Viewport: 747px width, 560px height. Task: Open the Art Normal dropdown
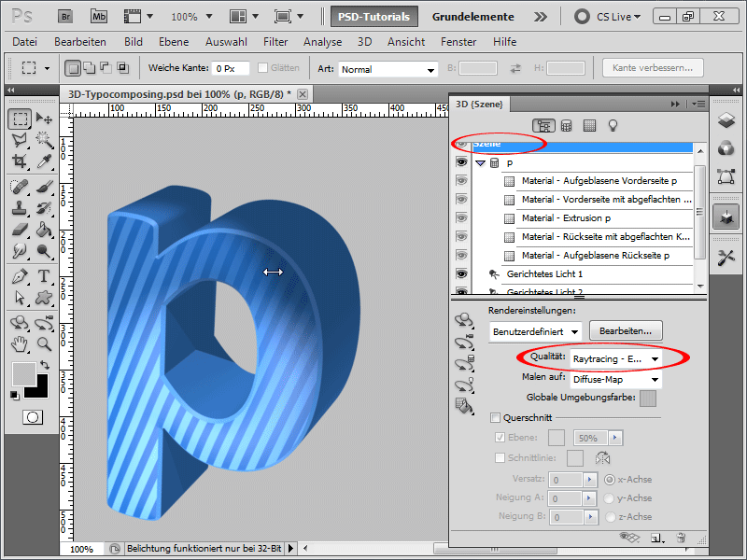point(388,69)
